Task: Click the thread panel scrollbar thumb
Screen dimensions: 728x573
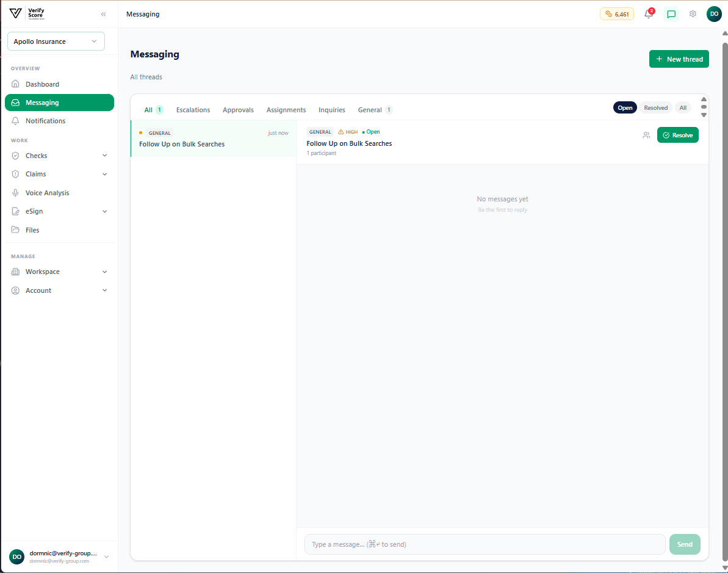Action: 704,107
